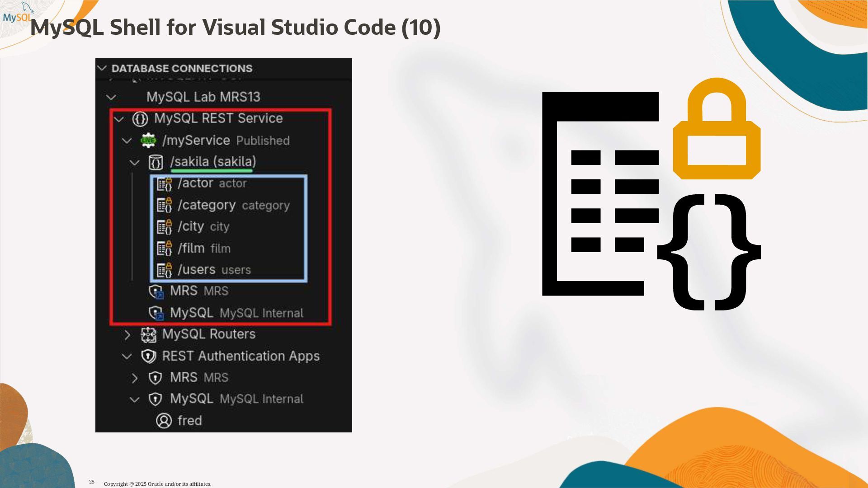Click the locked table icon beside /category

click(x=164, y=205)
